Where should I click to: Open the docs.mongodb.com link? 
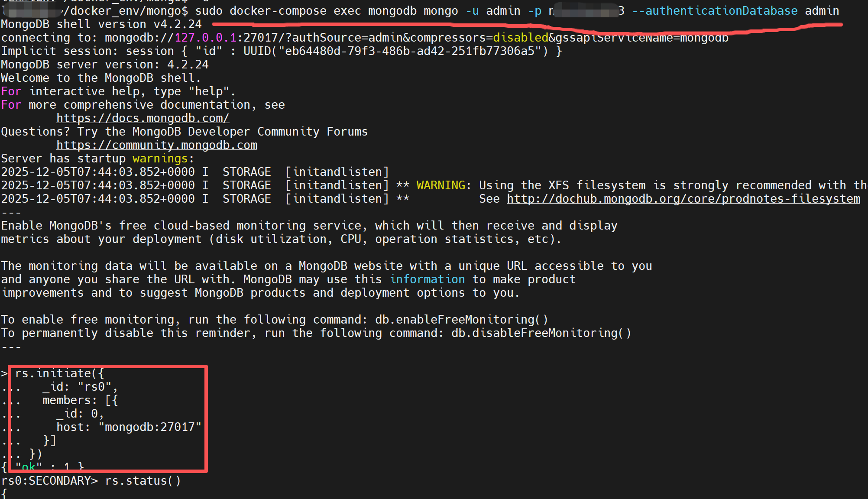coord(143,118)
